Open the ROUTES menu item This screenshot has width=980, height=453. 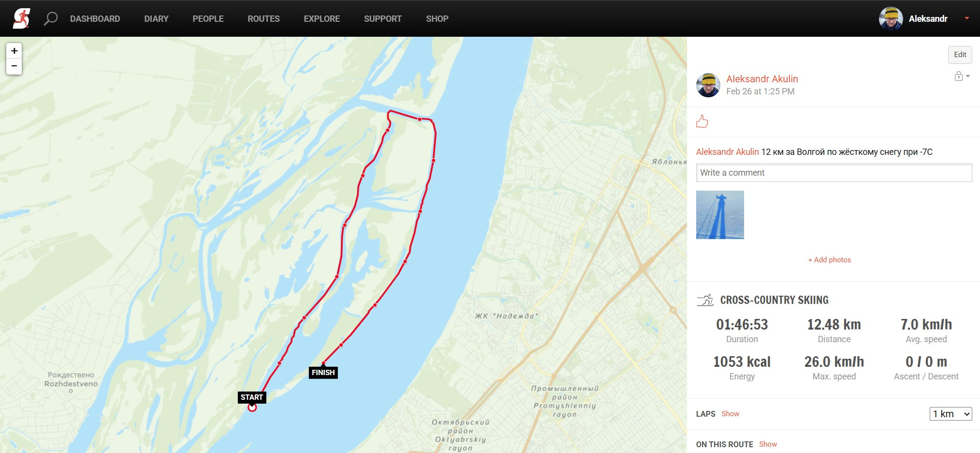263,19
